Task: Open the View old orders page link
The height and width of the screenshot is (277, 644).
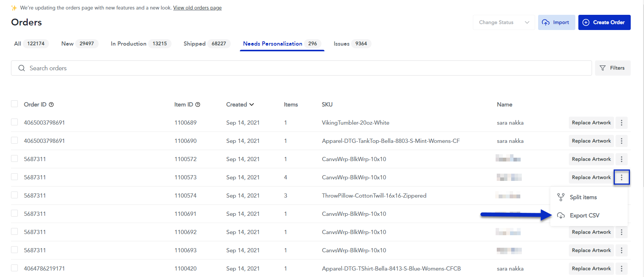Action: [x=197, y=8]
